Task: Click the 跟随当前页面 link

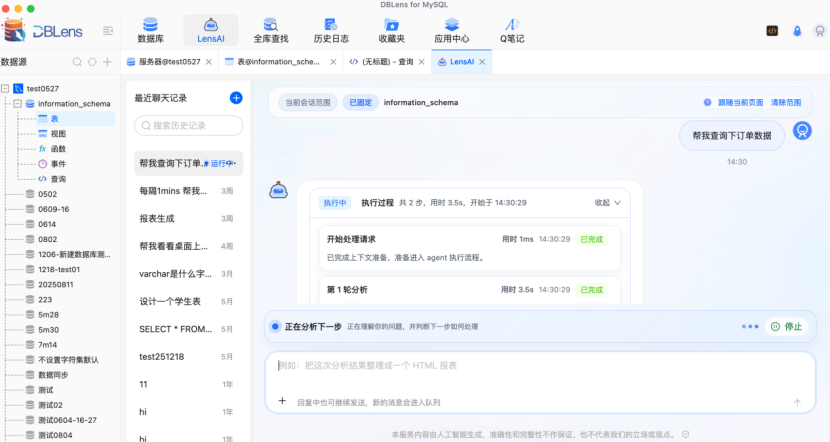Action: (741, 103)
